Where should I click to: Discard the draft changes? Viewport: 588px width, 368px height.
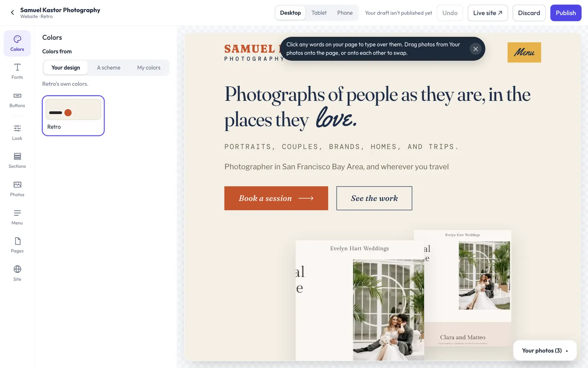click(529, 13)
